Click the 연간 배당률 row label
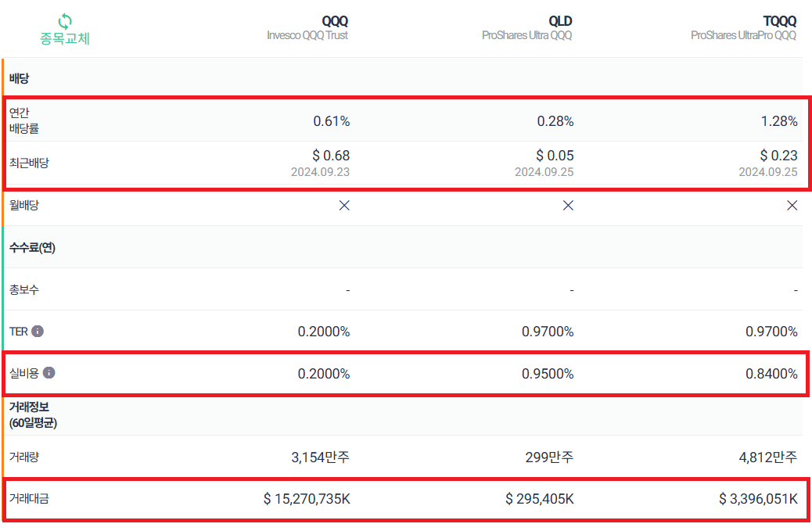The width and height of the screenshot is (812, 531). click(23, 120)
